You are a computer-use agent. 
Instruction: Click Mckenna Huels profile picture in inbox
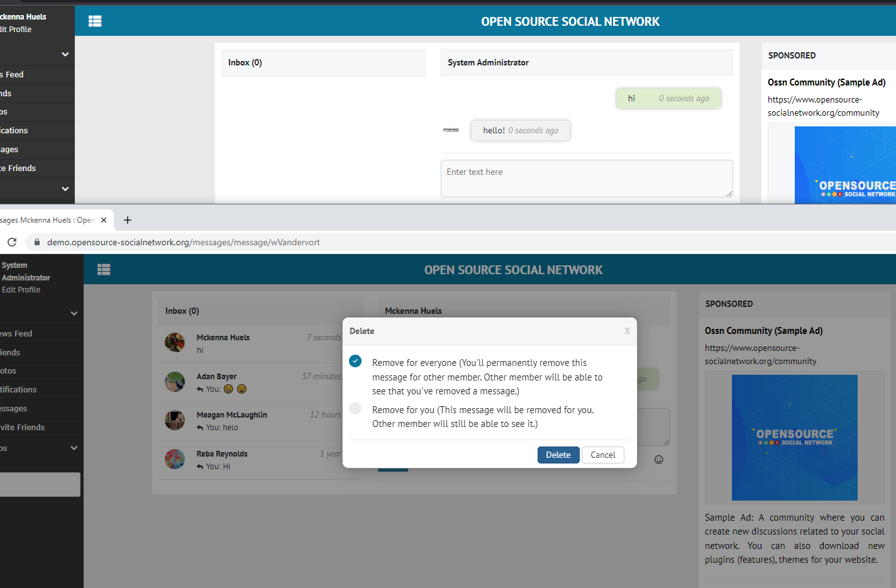click(175, 343)
